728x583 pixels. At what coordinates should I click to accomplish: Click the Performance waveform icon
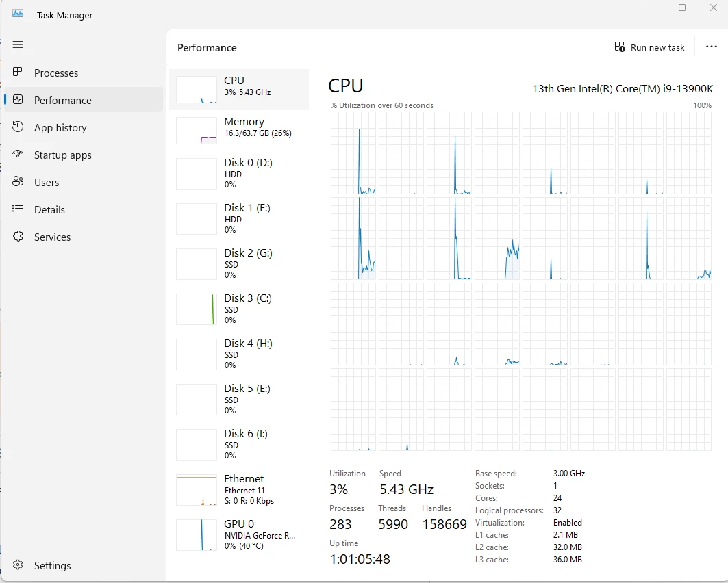(18, 99)
